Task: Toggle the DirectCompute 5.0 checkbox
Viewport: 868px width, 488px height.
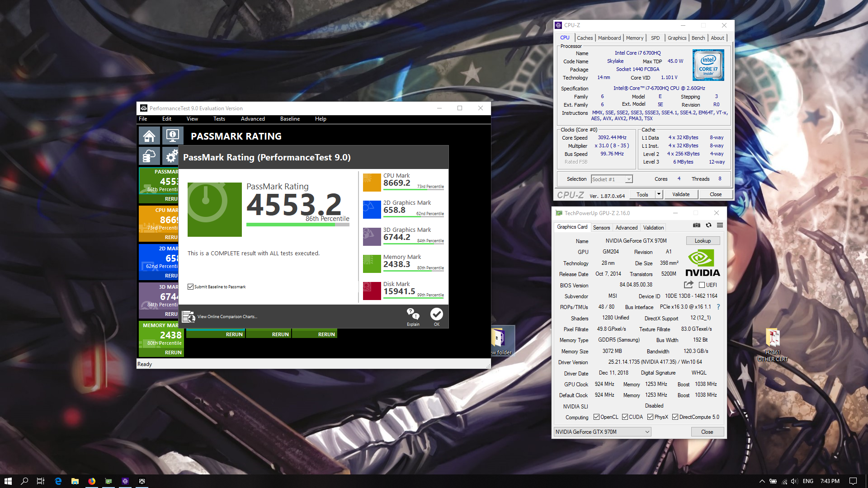Action: point(675,417)
